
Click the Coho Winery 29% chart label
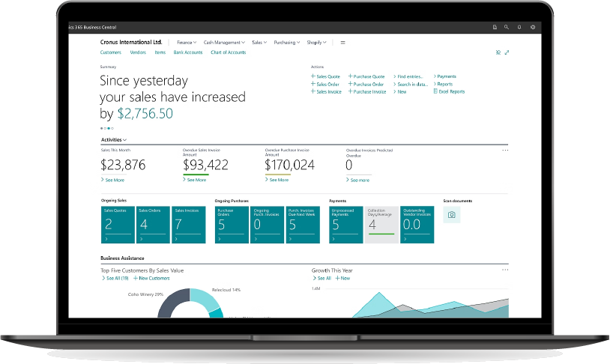coord(145,294)
